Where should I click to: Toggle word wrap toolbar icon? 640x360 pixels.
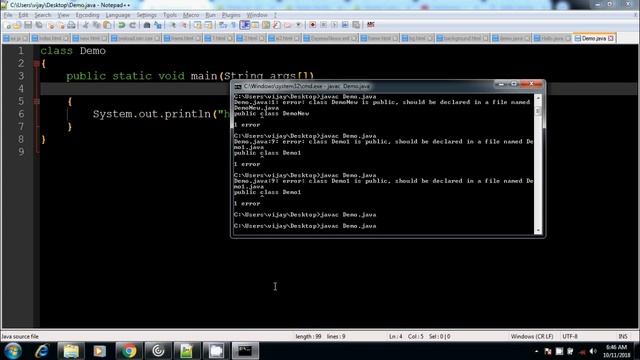click(x=223, y=25)
